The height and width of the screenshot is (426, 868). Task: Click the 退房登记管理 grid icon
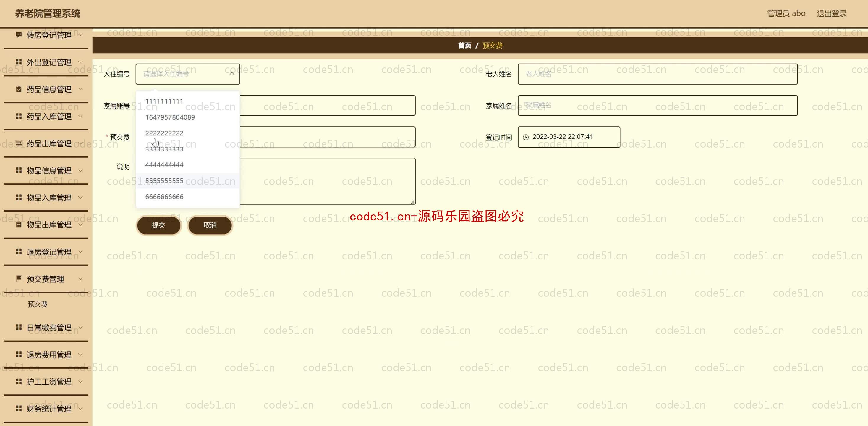(x=19, y=252)
